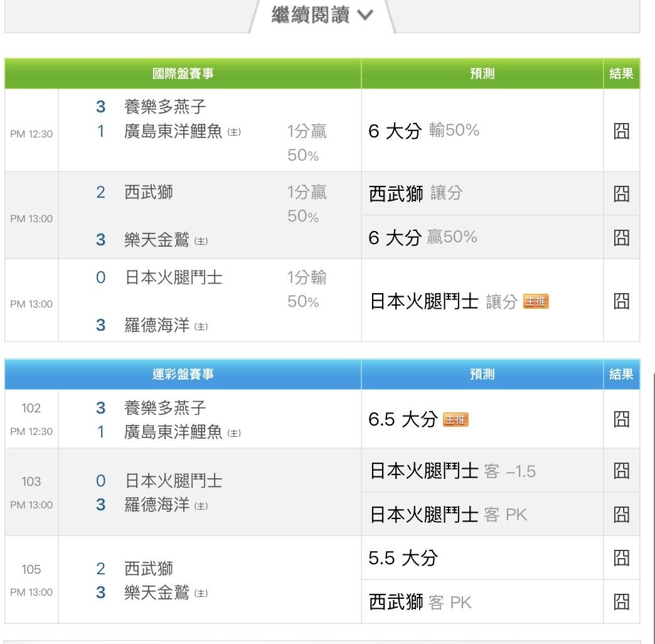
Task: Click result icon for 6 大分 贏50% prediction
Action: coord(621,237)
